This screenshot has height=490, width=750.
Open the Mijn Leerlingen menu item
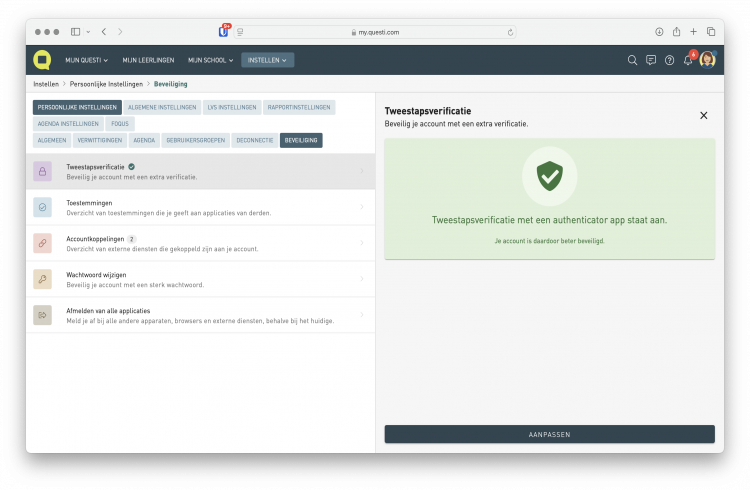(x=148, y=60)
